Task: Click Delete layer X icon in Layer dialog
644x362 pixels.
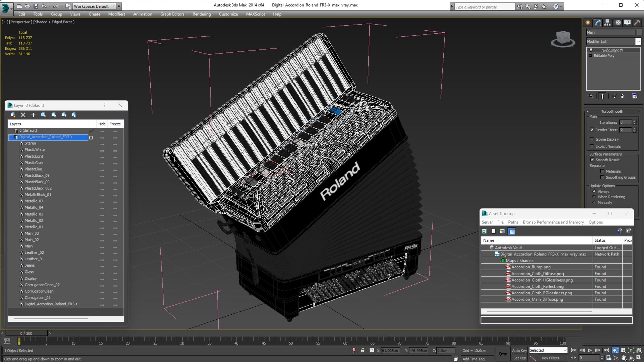Action: pyautogui.click(x=23, y=115)
